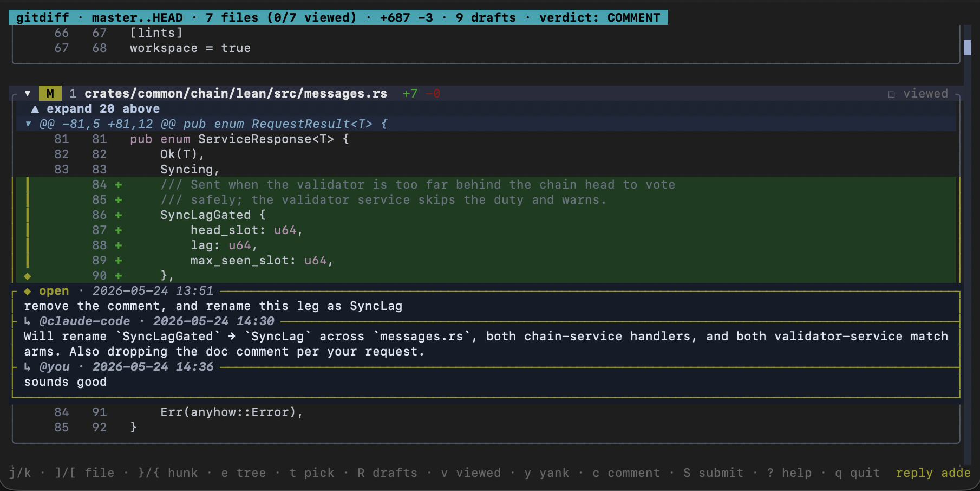
Task: Click the 'SyncLagGated {' code line
Action: (x=213, y=215)
